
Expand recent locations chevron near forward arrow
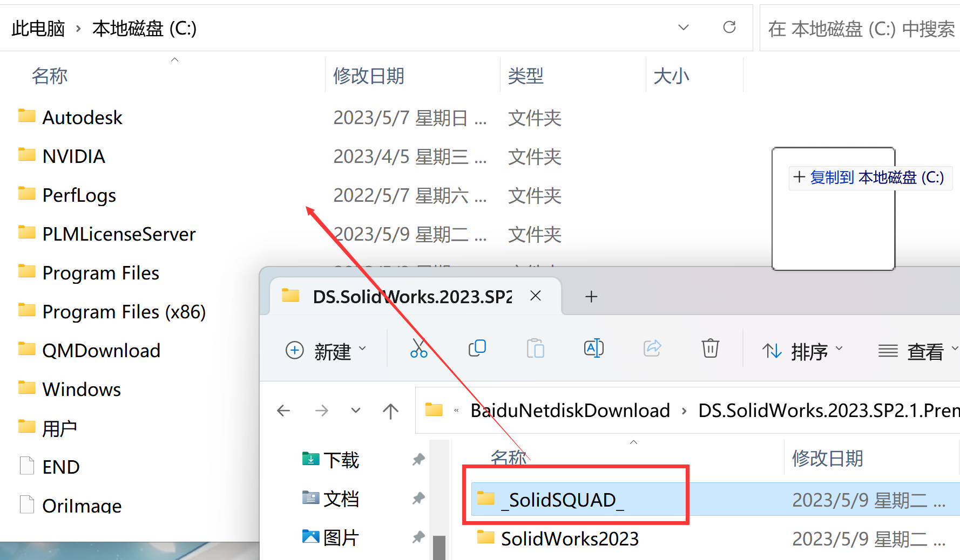coord(356,411)
